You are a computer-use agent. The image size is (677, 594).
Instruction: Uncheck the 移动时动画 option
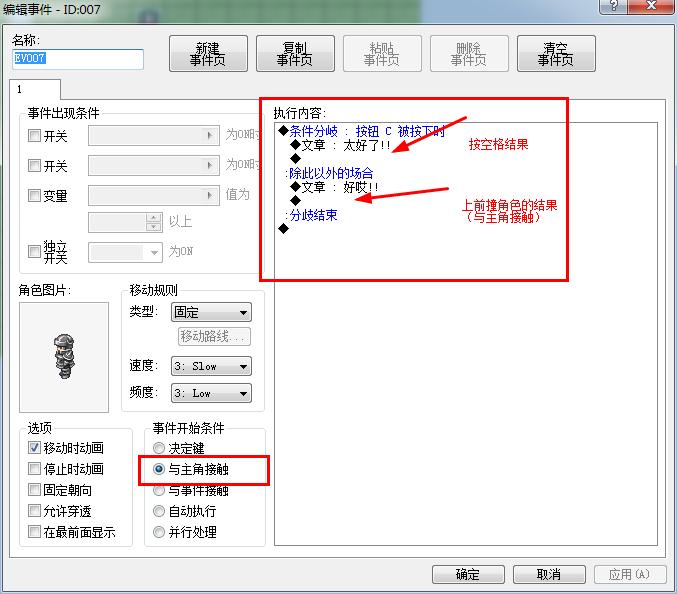34,447
